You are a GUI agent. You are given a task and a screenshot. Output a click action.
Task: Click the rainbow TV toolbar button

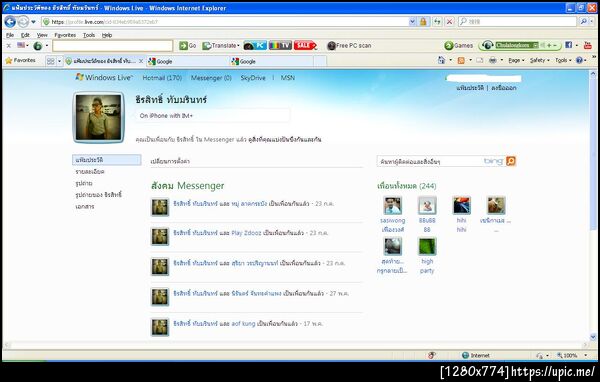pos(280,46)
